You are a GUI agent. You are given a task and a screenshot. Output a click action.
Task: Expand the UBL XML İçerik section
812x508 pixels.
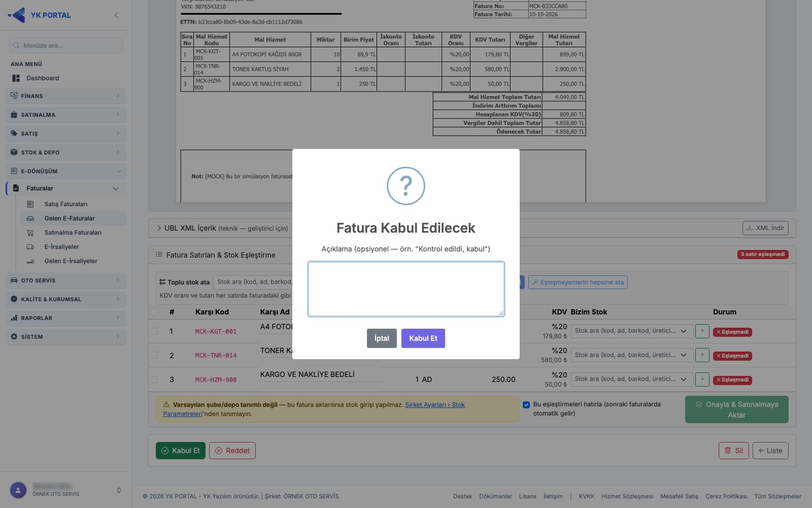point(222,228)
